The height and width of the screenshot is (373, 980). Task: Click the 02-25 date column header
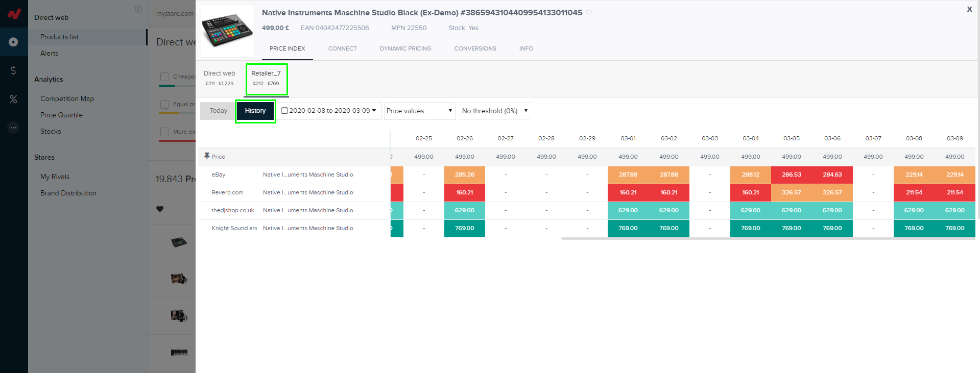424,138
